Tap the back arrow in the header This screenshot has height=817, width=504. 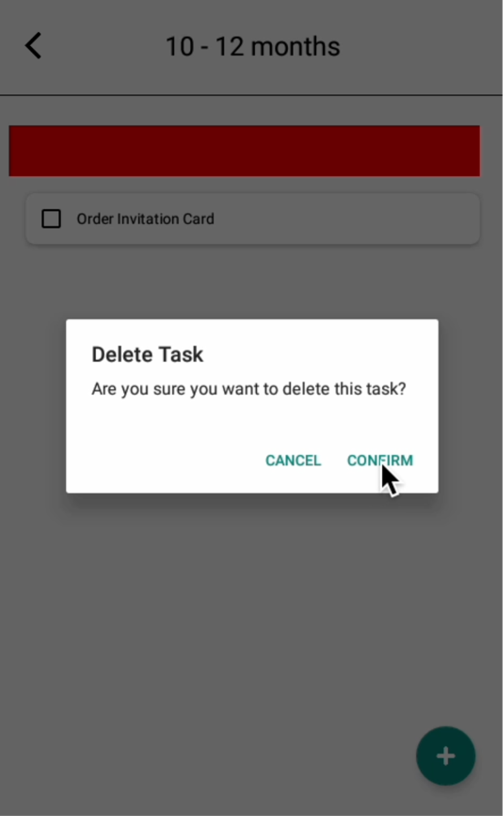tap(33, 45)
